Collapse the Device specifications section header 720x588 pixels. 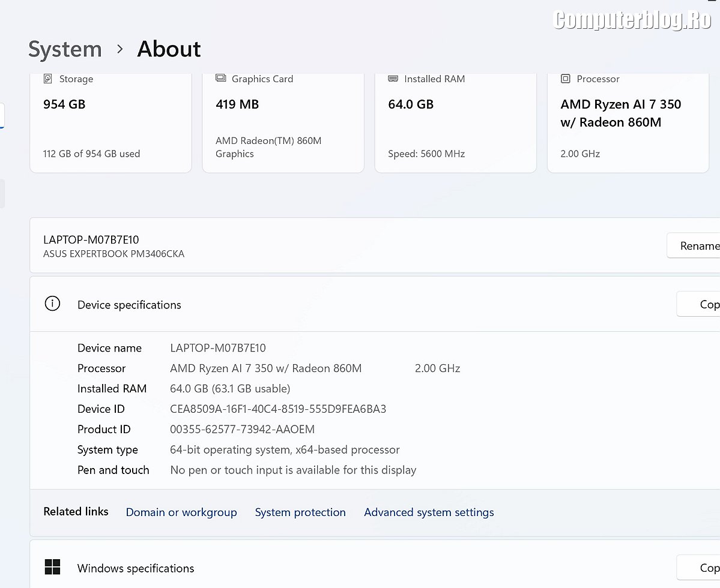click(360, 304)
